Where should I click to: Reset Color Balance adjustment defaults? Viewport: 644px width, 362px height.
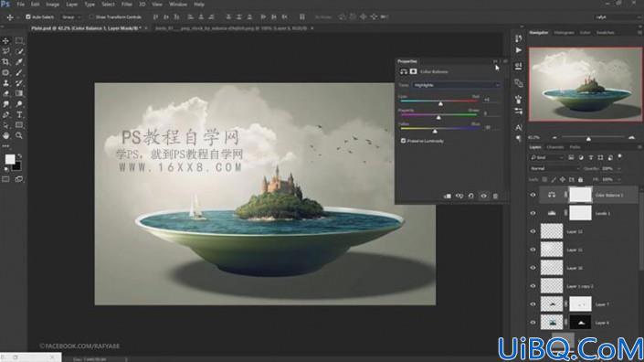471,197
